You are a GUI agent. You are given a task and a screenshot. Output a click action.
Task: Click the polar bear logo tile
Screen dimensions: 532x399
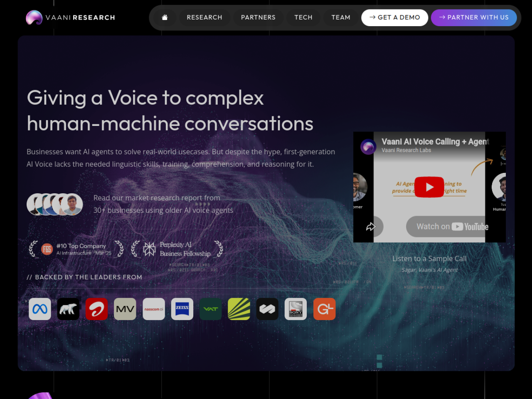(x=68, y=309)
